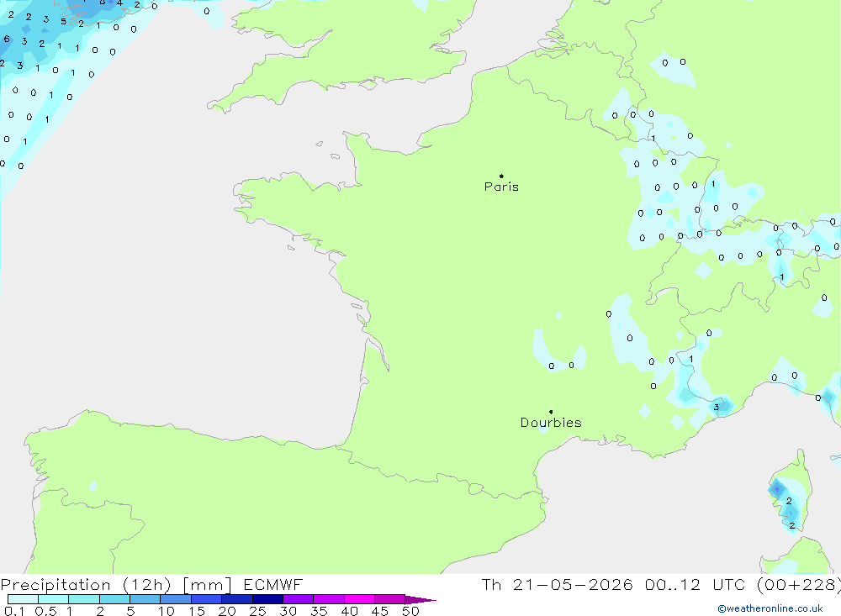The image size is (841, 616).
Task: Click the ECMWF model name text
Action: click(273, 585)
